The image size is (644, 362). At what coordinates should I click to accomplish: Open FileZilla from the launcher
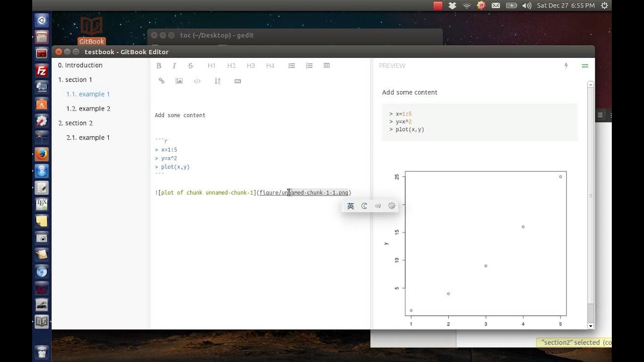(x=42, y=70)
